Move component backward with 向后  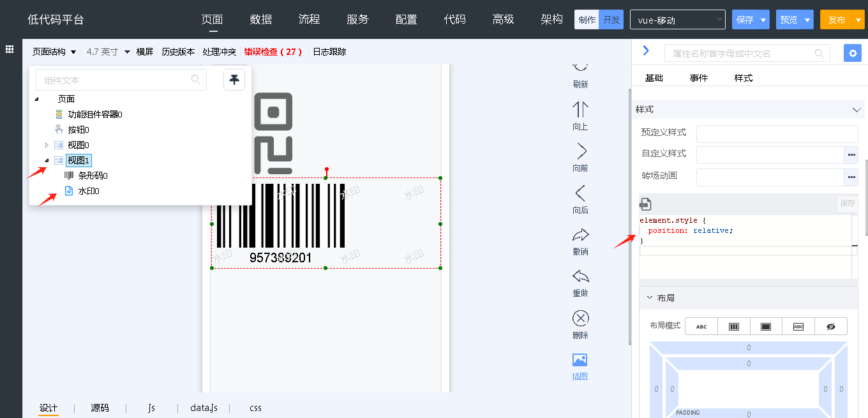(x=580, y=200)
